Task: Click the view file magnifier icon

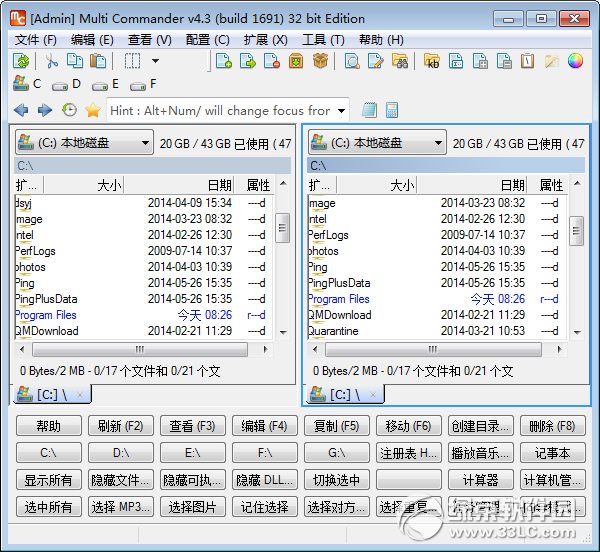Action: 352,61
